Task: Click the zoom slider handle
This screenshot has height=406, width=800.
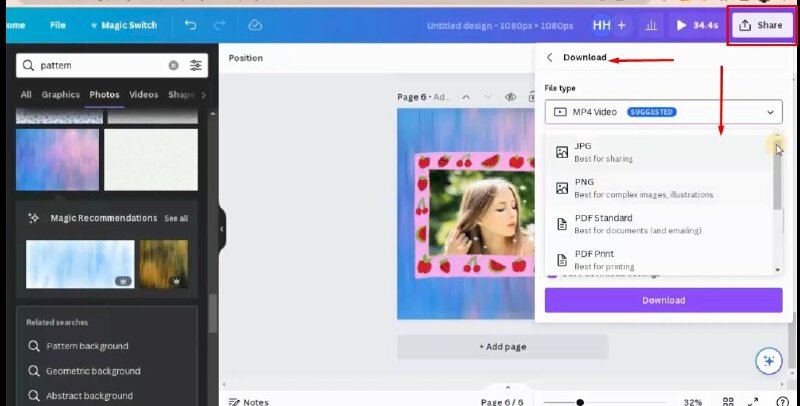Action: click(580, 402)
